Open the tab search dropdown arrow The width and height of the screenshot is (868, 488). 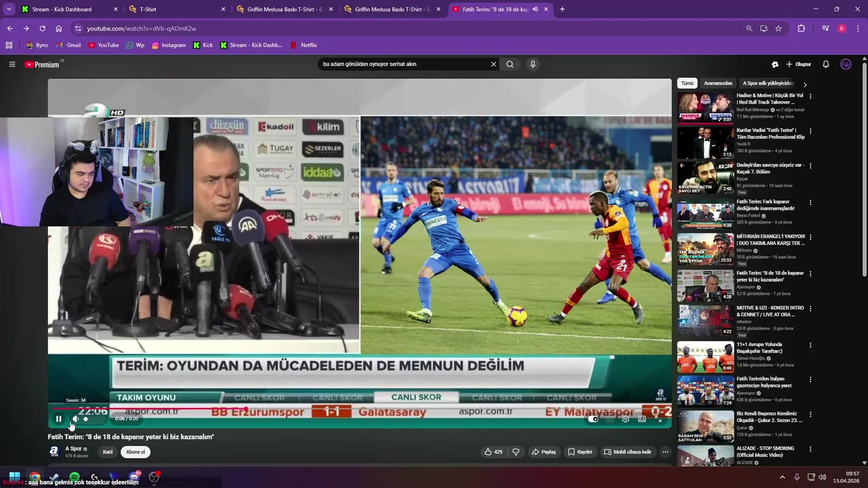point(9,9)
